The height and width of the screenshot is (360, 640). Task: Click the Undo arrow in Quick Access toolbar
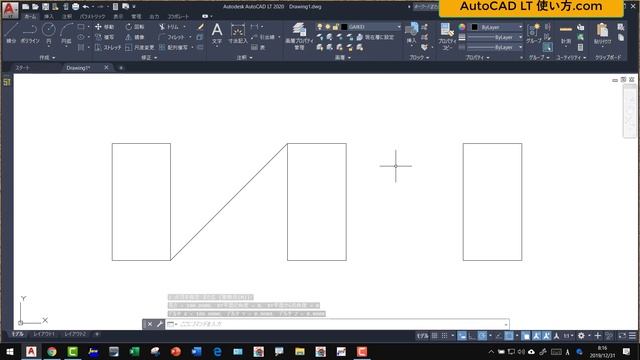(85, 7)
